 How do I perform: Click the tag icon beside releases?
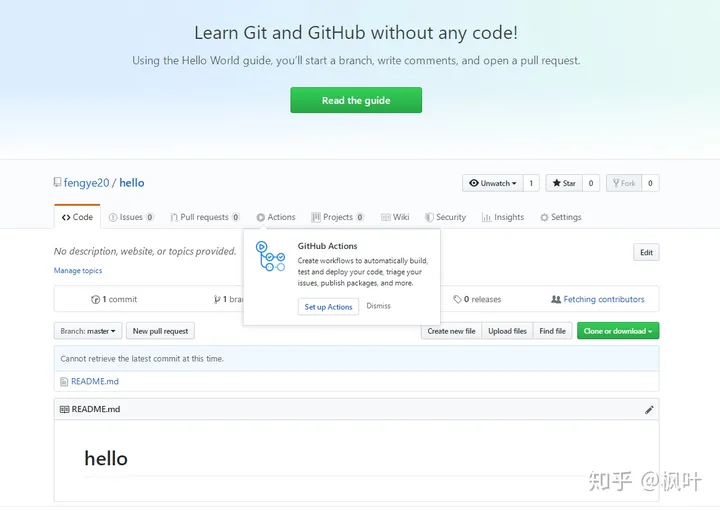click(x=457, y=299)
